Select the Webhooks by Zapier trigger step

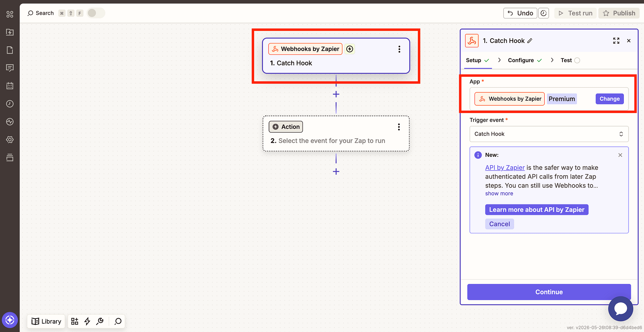(x=336, y=56)
